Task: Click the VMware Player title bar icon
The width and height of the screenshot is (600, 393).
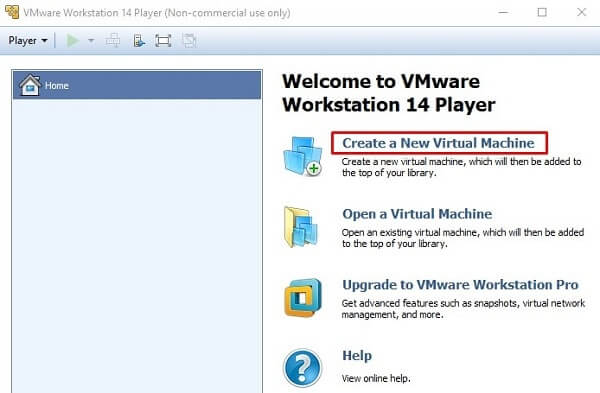Action: [x=12, y=12]
